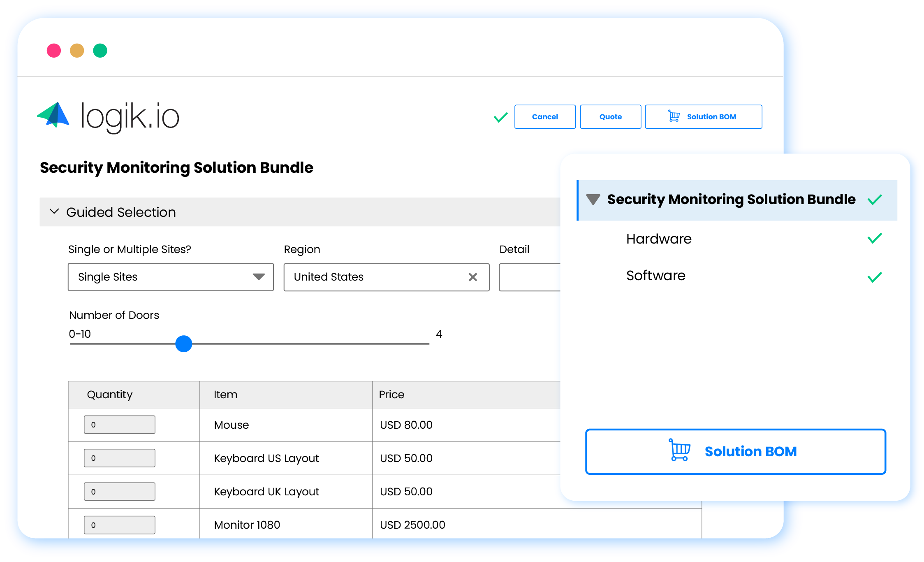Click checkmark beside Security Monitoring Solution Bundle
Viewport: 924px width, 562px height.
point(875,200)
